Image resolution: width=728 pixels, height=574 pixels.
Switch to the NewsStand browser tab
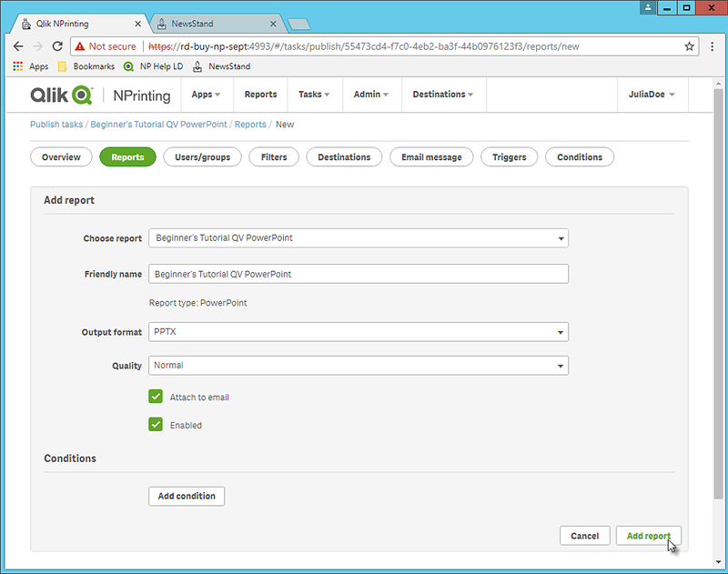[x=213, y=24]
